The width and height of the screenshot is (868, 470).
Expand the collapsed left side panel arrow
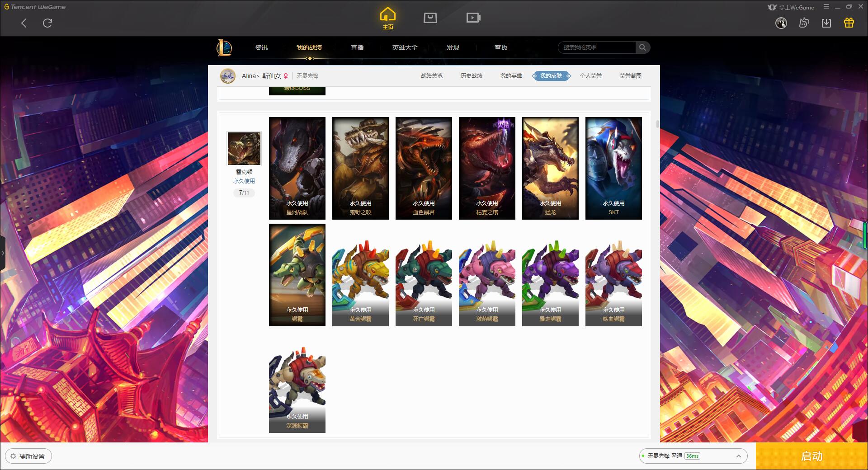[2, 253]
